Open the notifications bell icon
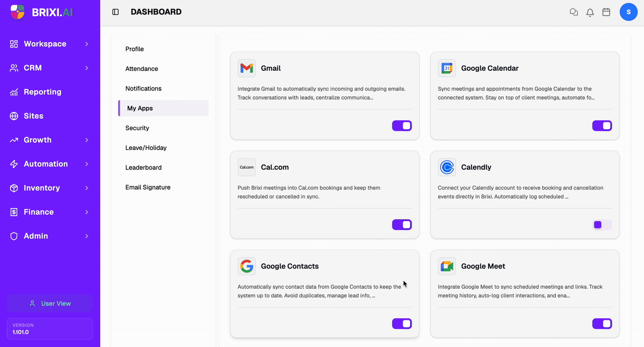This screenshot has width=644, height=347. [590, 12]
